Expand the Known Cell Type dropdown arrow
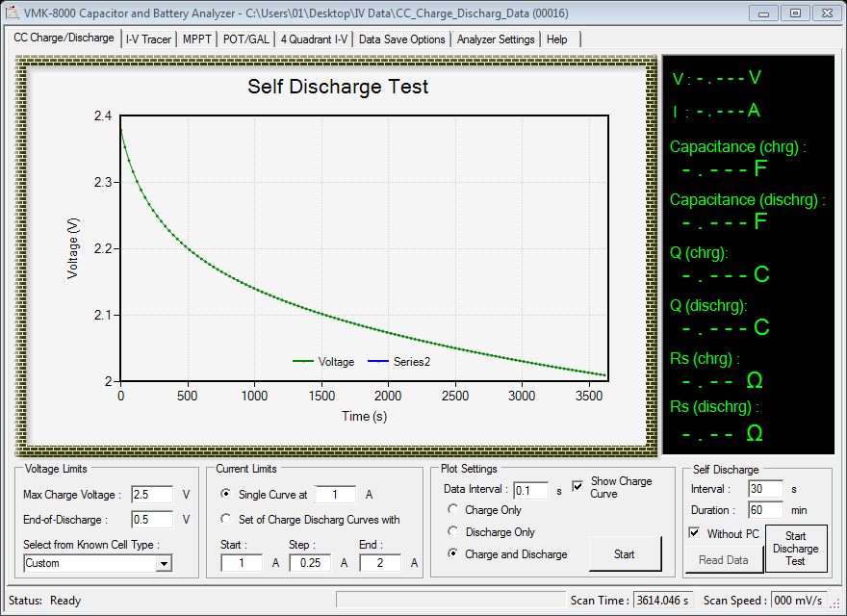Screen dimensions: 847x616 pyautogui.click(x=163, y=564)
